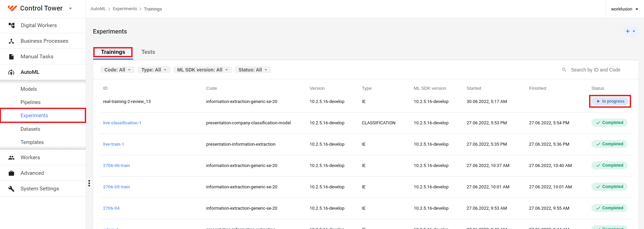Click the Workers people icon

(x=12, y=158)
